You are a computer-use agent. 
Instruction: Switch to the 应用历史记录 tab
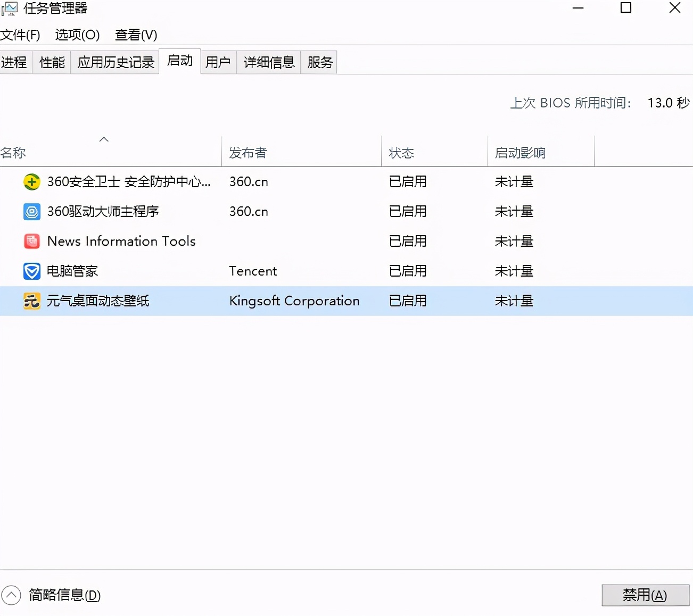click(115, 62)
